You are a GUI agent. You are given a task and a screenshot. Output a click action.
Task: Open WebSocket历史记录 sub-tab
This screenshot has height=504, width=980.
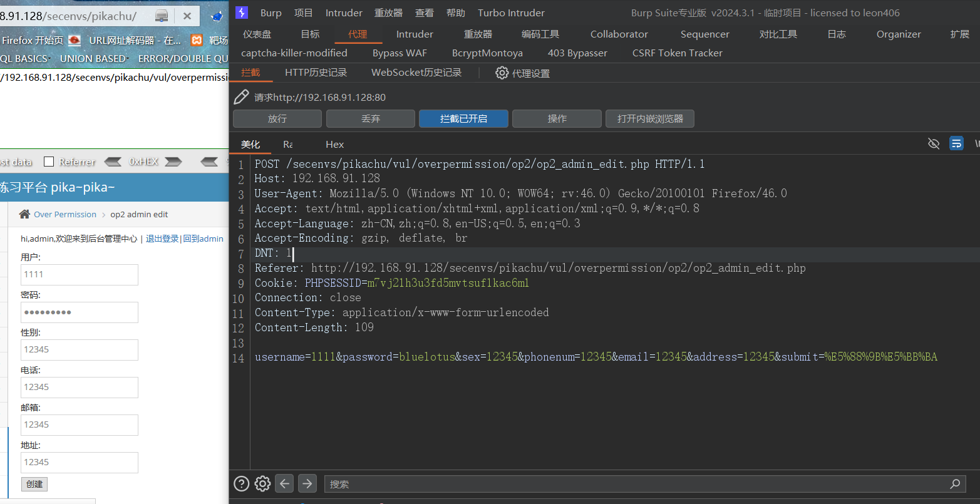[416, 73]
